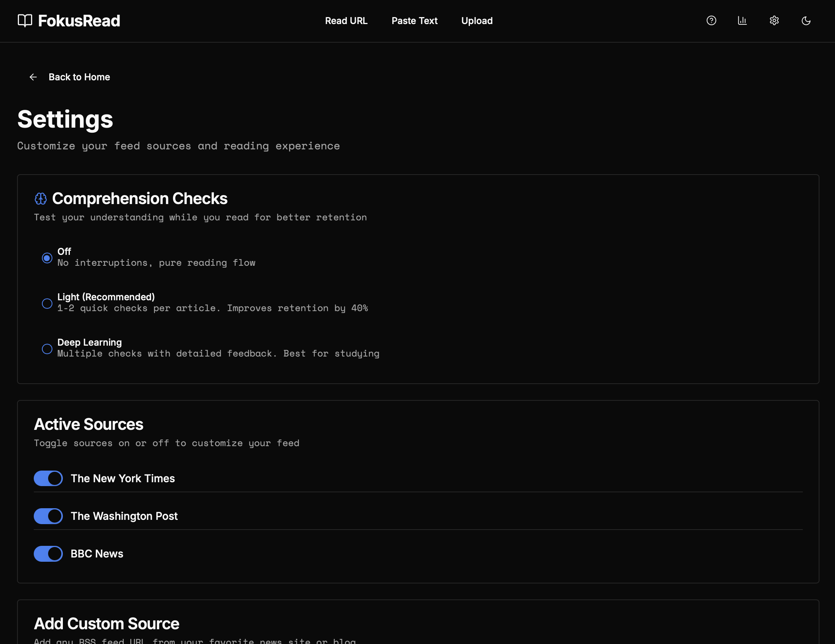Click Back to Home
The width and height of the screenshot is (835, 644).
pos(79,77)
